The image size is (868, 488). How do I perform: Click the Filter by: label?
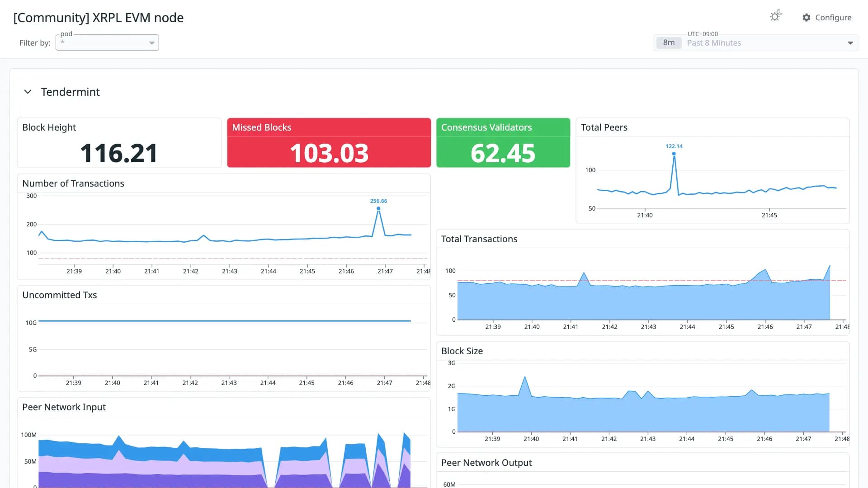(35, 43)
